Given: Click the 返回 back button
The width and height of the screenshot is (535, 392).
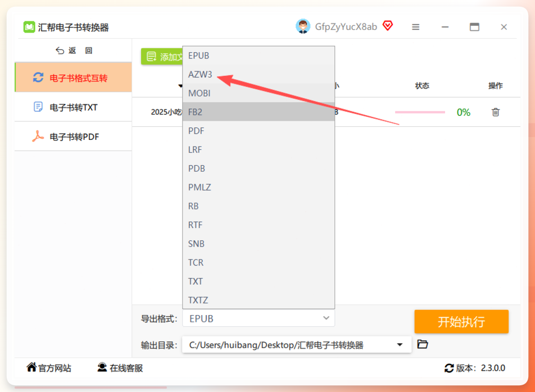Looking at the screenshot, I should pyautogui.click(x=74, y=51).
